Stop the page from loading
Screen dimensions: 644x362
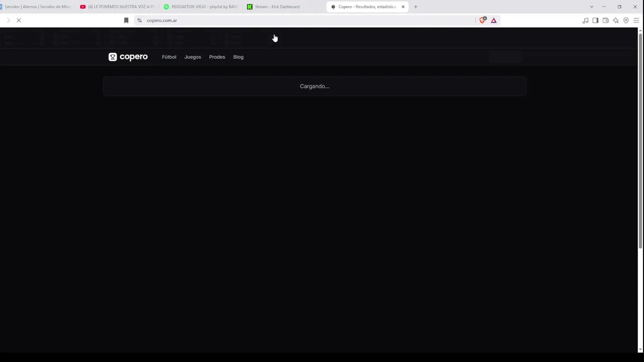(19, 21)
